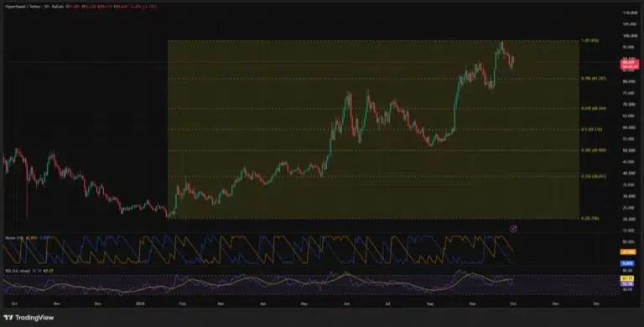The image size is (644, 327).
Task: Select the Fibonacci 0.5 level label
Action: coord(591,129)
